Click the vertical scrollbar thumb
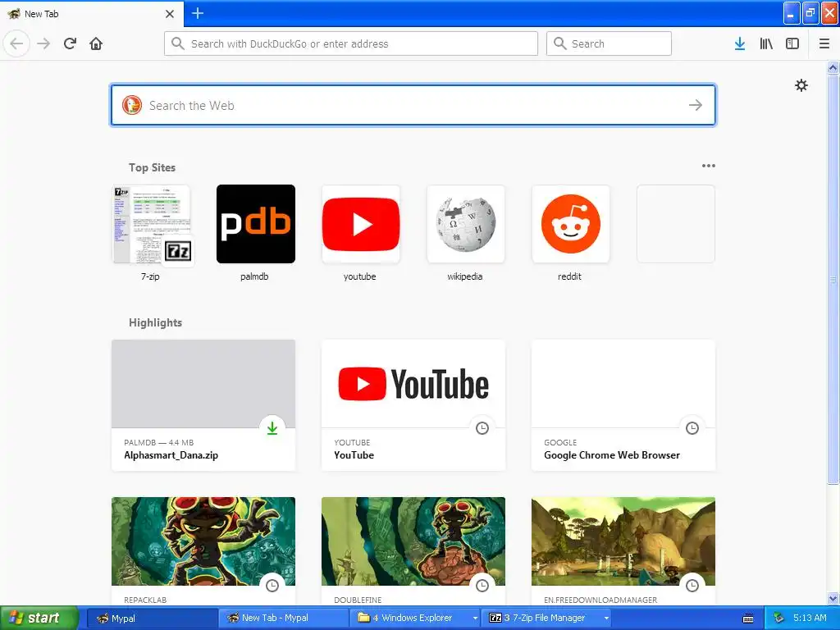Viewport: 840px width, 630px height. pos(833,279)
